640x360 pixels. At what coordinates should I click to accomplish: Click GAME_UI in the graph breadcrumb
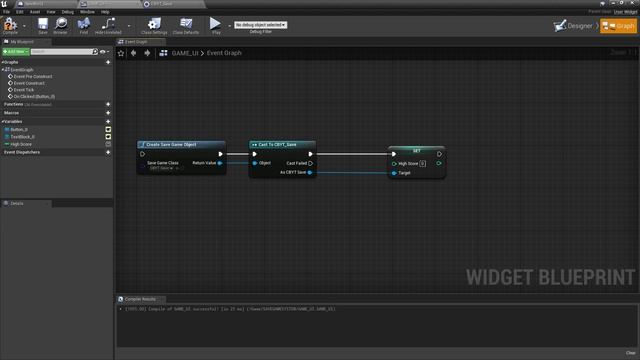(x=185, y=53)
